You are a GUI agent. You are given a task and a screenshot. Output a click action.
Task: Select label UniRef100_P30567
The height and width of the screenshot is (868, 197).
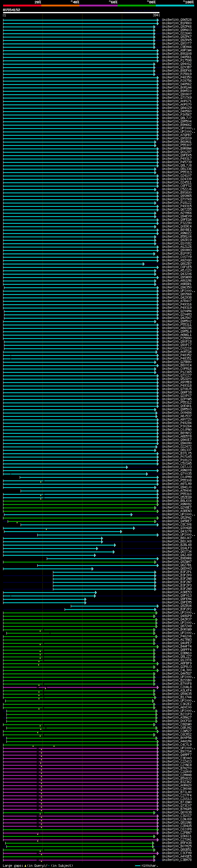point(177,115)
